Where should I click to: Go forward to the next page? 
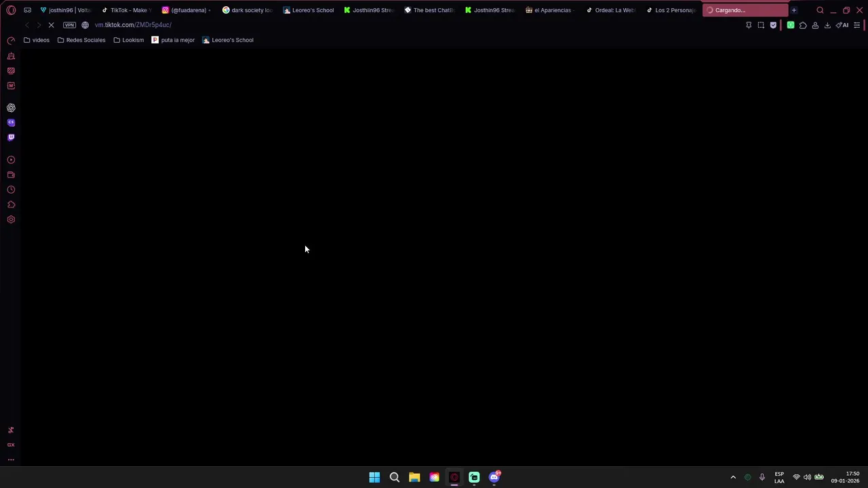(39, 25)
